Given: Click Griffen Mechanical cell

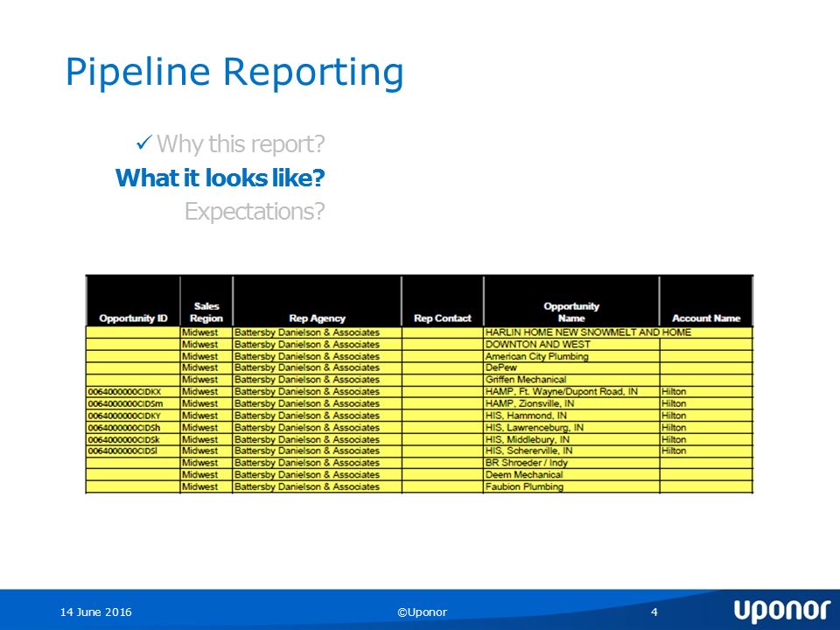Looking at the screenshot, I should pyautogui.click(x=571, y=380).
